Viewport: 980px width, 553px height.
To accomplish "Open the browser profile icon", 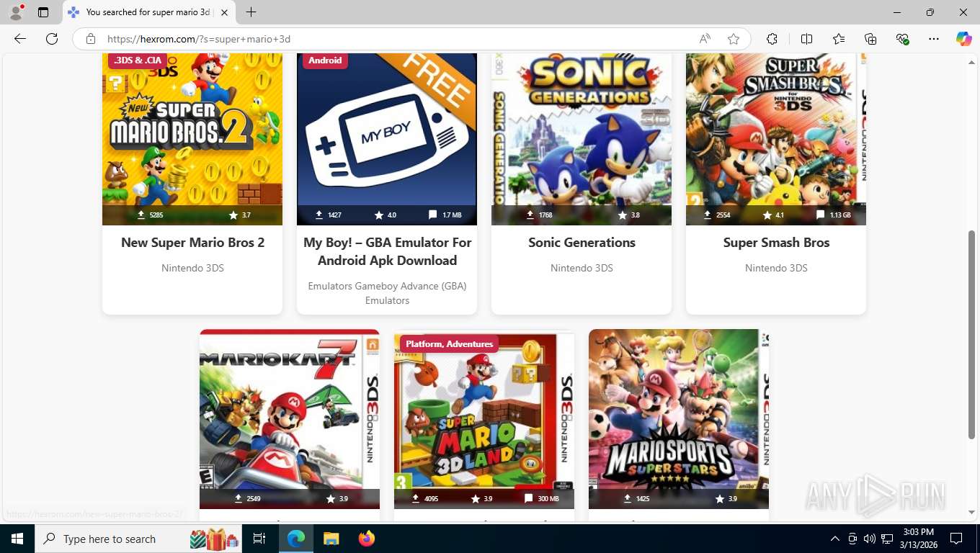I will 16,12.
